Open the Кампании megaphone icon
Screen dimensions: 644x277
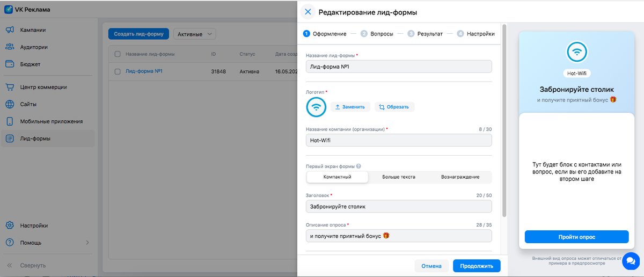[x=10, y=30]
